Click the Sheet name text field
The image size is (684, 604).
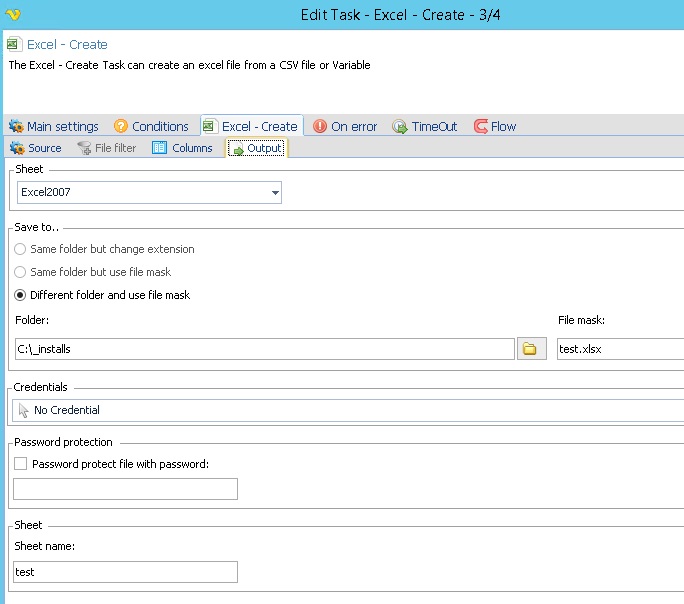126,572
